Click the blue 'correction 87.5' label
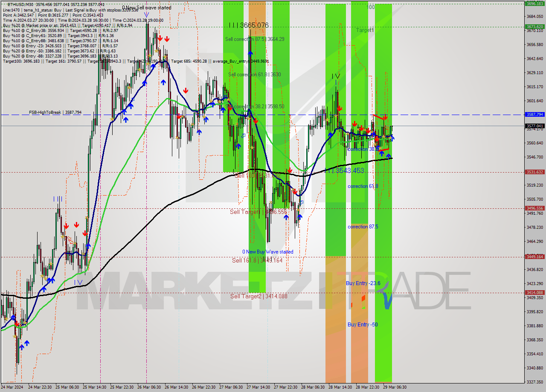The height and width of the screenshot is (392, 546). pos(363,227)
